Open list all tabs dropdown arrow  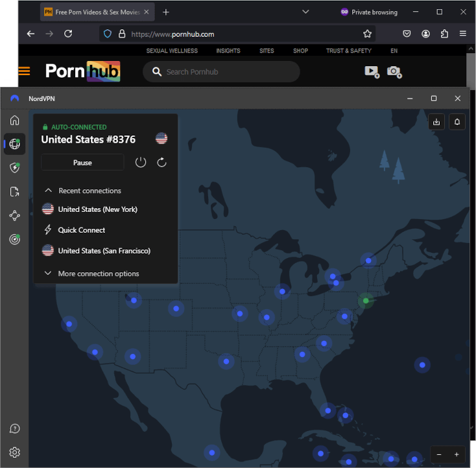[305, 12]
